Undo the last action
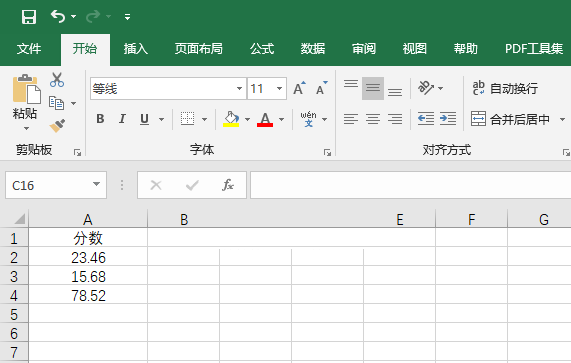 coord(58,16)
